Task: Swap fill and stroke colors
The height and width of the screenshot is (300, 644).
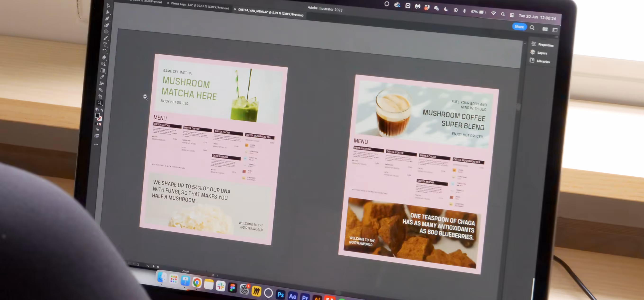Action: [102, 110]
